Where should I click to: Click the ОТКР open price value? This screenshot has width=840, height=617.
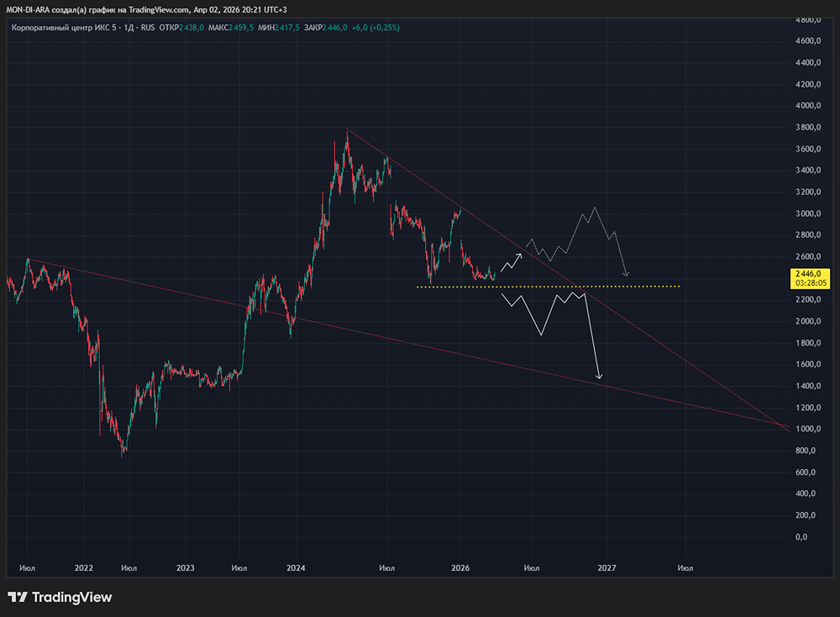pos(192,28)
